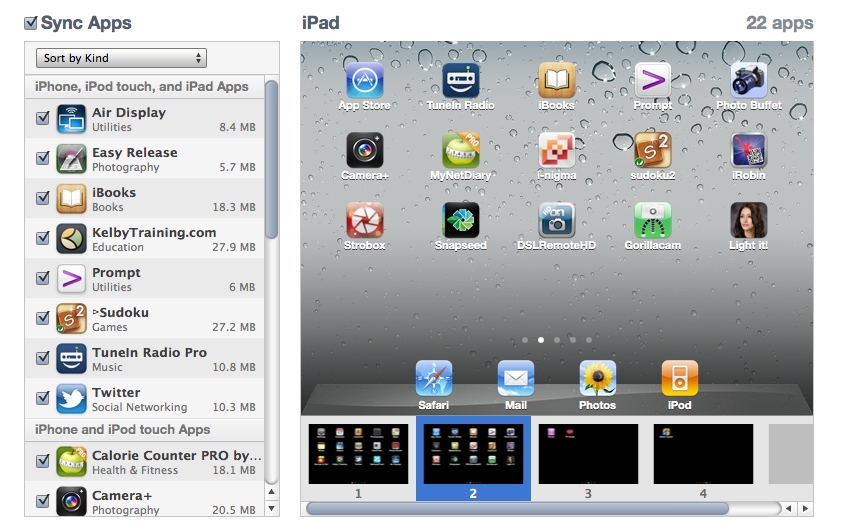The height and width of the screenshot is (529, 848).
Task: Select the Strobox icon
Action: tap(365, 220)
